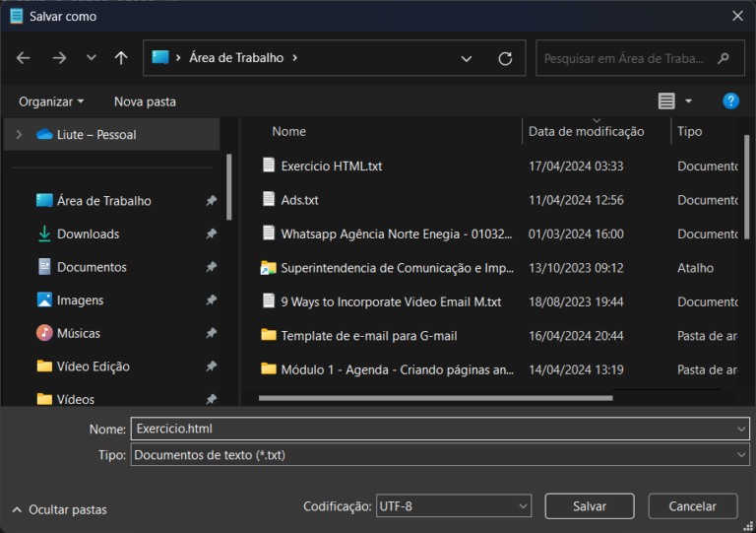
Task: Unpin Documentos from quick access
Action: (x=211, y=267)
